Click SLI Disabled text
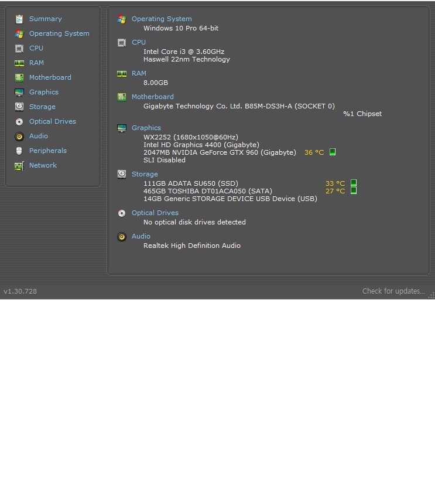The width and height of the screenshot is (435, 504). pyautogui.click(x=165, y=160)
